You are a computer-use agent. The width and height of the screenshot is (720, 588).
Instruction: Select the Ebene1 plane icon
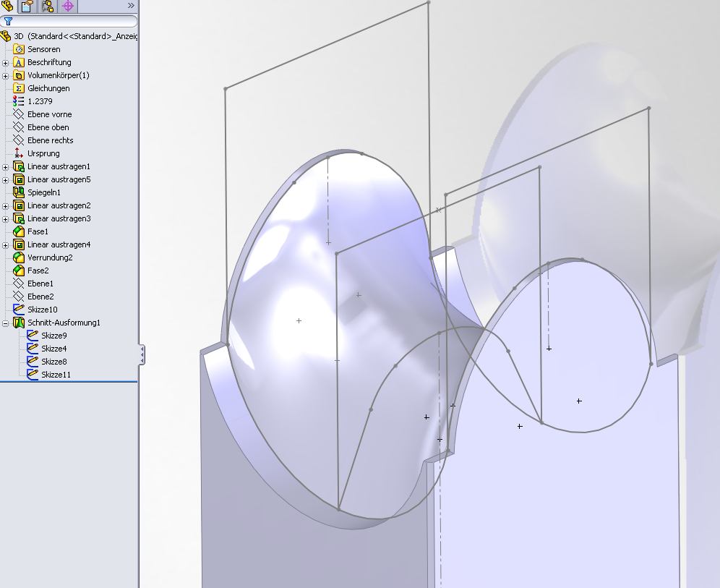(18, 284)
